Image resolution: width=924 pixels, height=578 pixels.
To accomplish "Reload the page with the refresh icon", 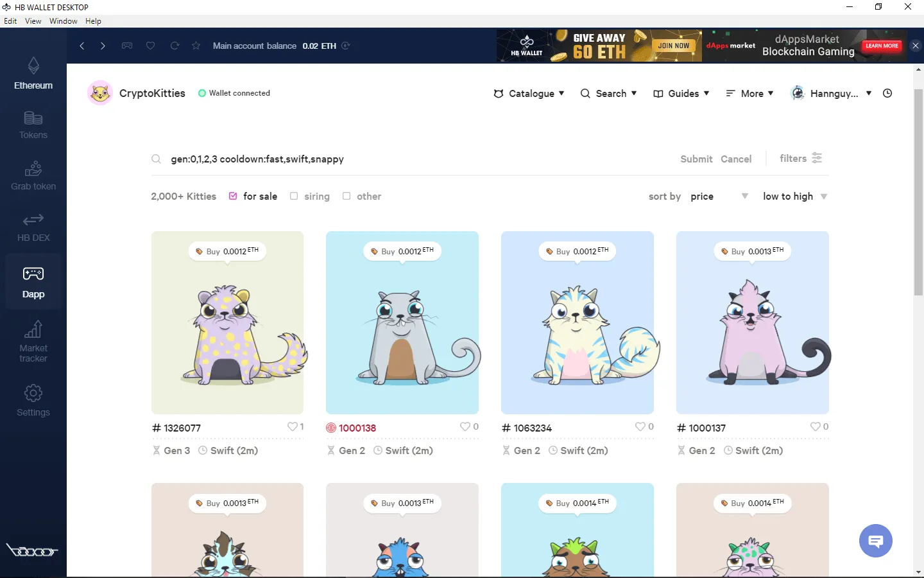I will [174, 46].
